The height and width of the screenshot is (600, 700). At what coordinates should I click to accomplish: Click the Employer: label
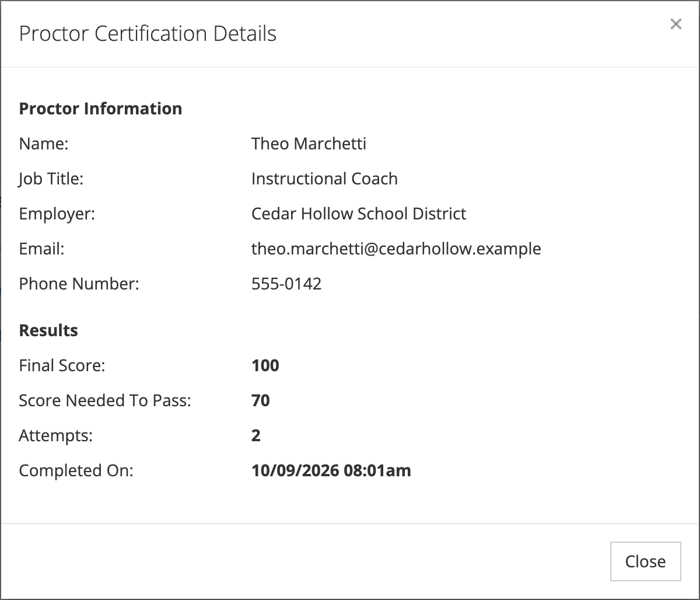[x=57, y=214]
